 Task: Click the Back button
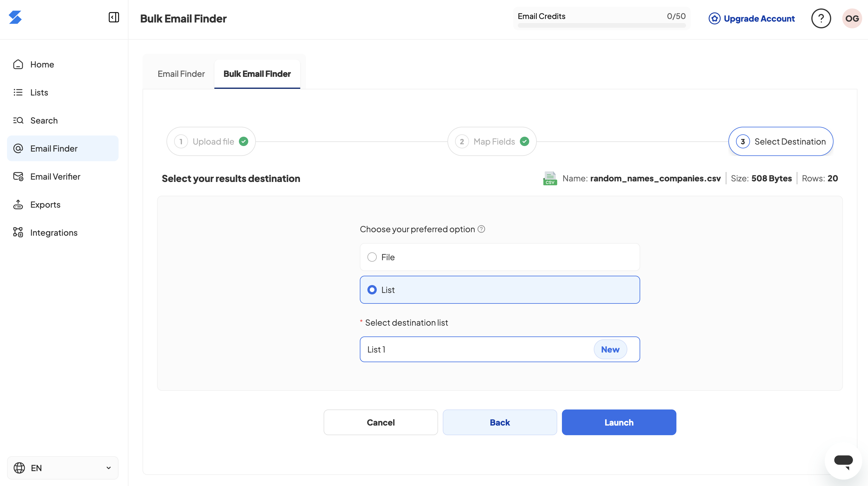500,422
